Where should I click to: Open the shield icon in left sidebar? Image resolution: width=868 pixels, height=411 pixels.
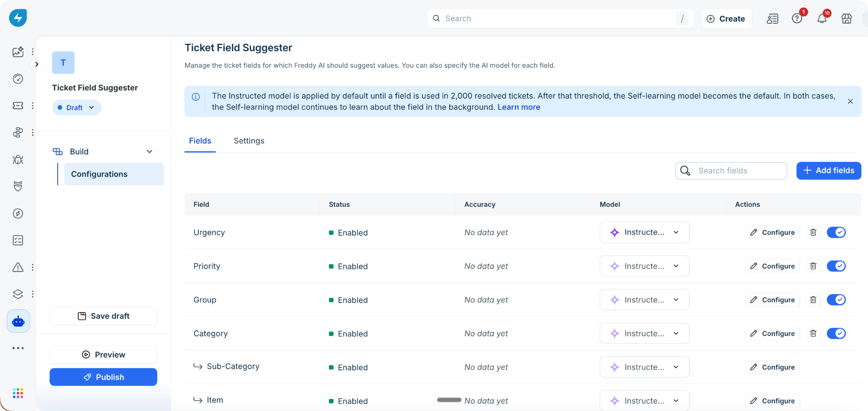pos(18,186)
